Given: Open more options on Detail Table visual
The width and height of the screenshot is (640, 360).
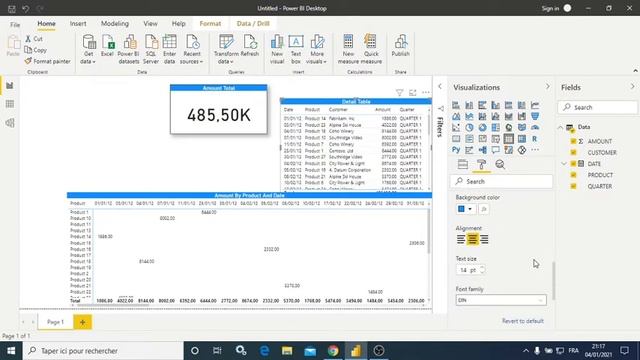Looking at the screenshot, I should point(426,93).
